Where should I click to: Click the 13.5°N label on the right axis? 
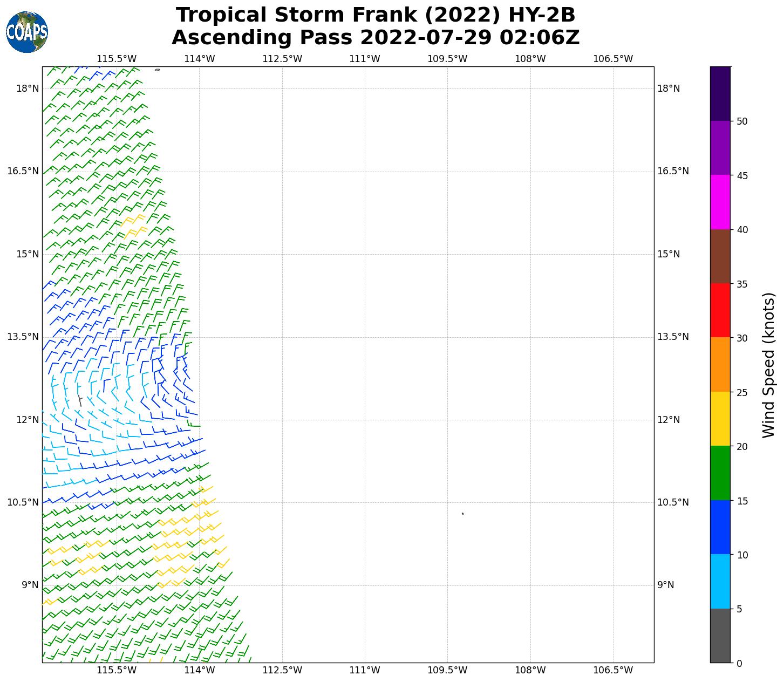pyautogui.click(x=672, y=337)
